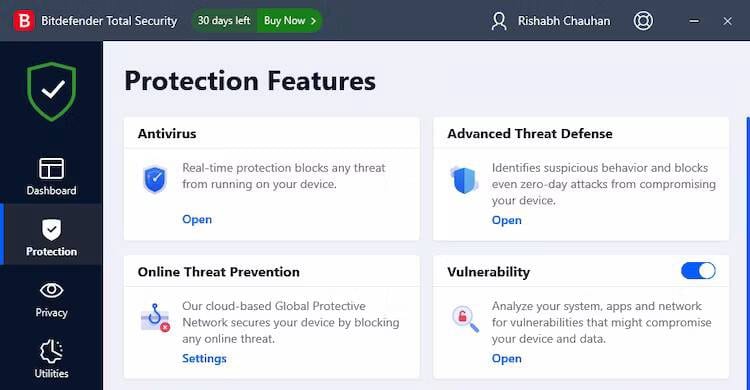750x390 pixels.
Task: Click the Buy Now button
Action: [290, 21]
